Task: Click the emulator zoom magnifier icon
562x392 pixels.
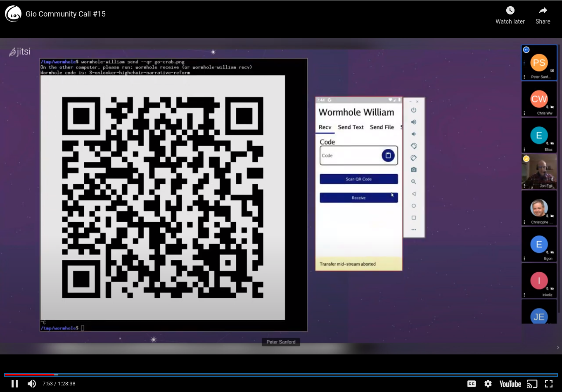Action: (x=414, y=182)
